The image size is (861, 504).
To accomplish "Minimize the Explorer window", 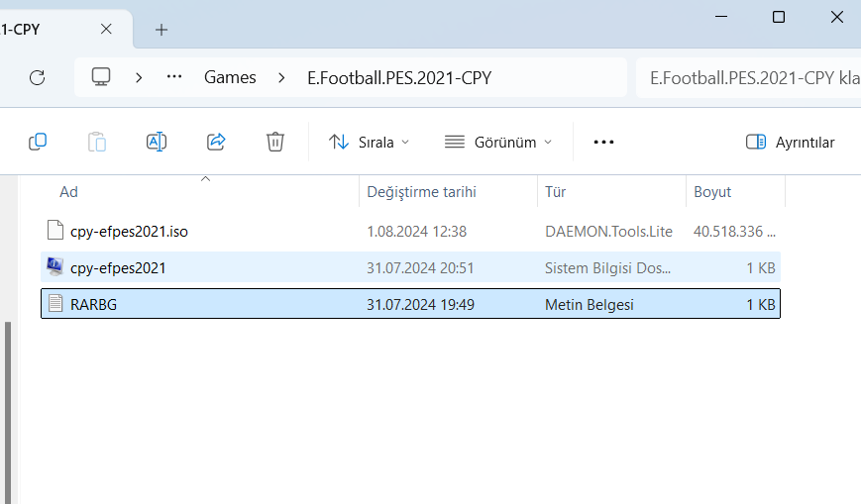I will tap(721, 17).
